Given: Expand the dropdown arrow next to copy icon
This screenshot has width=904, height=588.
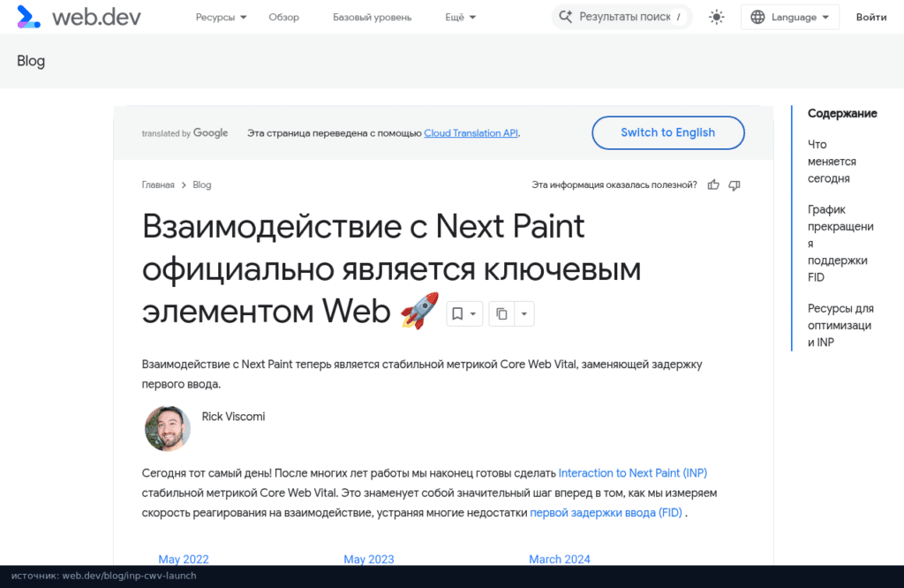Looking at the screenshot, I should [524, 313].
